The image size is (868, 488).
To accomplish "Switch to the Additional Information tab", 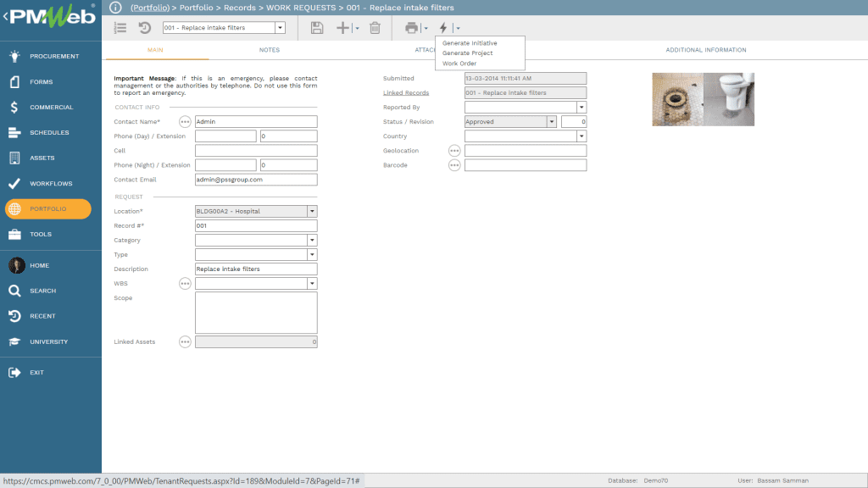I will 706,50.
